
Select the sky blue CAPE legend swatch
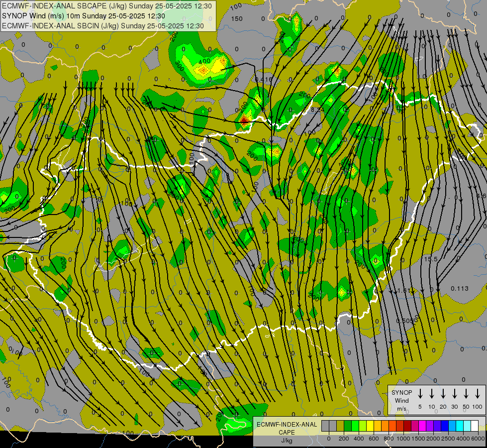[x=452, y=426]
